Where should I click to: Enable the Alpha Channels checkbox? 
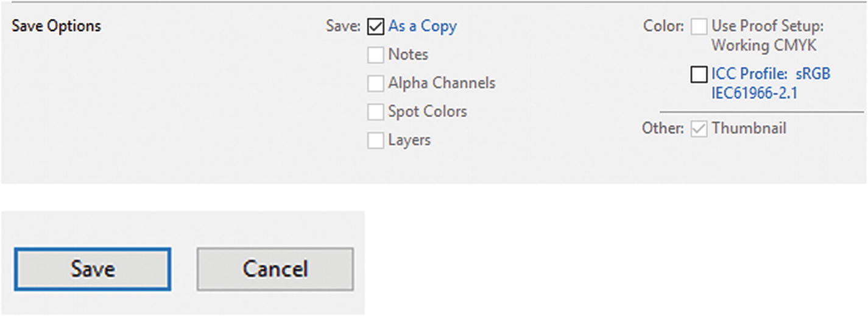tap(376, 83)
